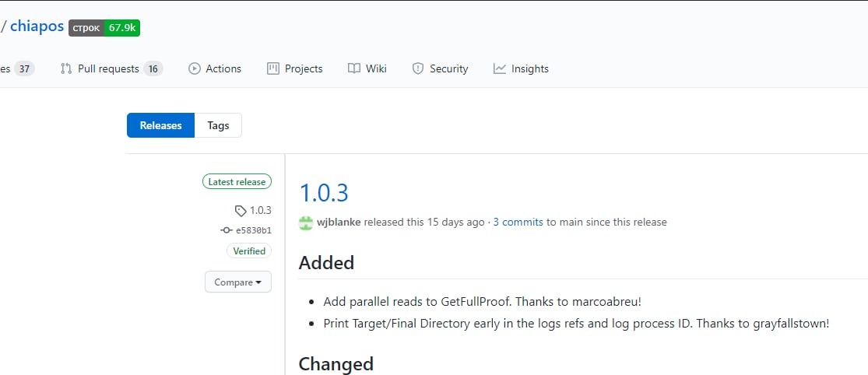Screen dimensions: 868x375
Task: Click the Verified badge
Action: tap(249, 251)
